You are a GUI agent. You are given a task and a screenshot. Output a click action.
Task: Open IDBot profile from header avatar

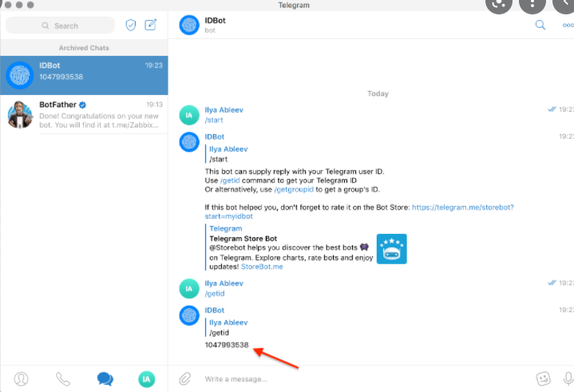pos(189,25)
